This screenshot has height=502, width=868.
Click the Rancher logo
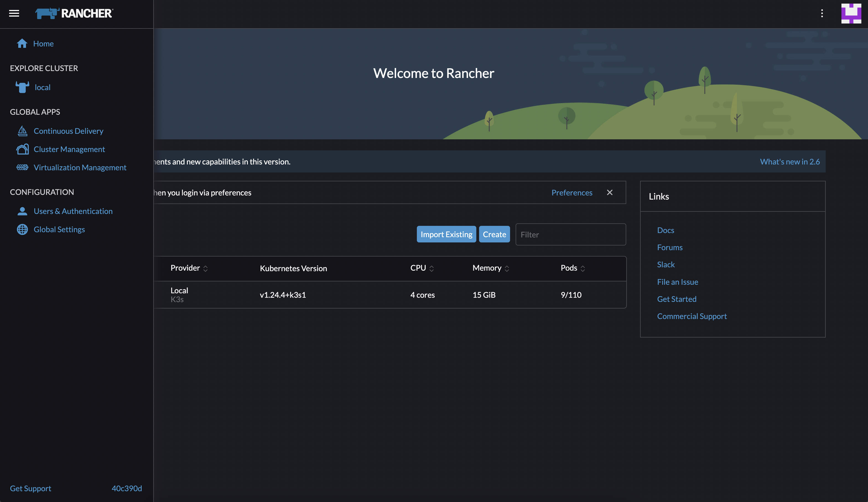[74, 13]
